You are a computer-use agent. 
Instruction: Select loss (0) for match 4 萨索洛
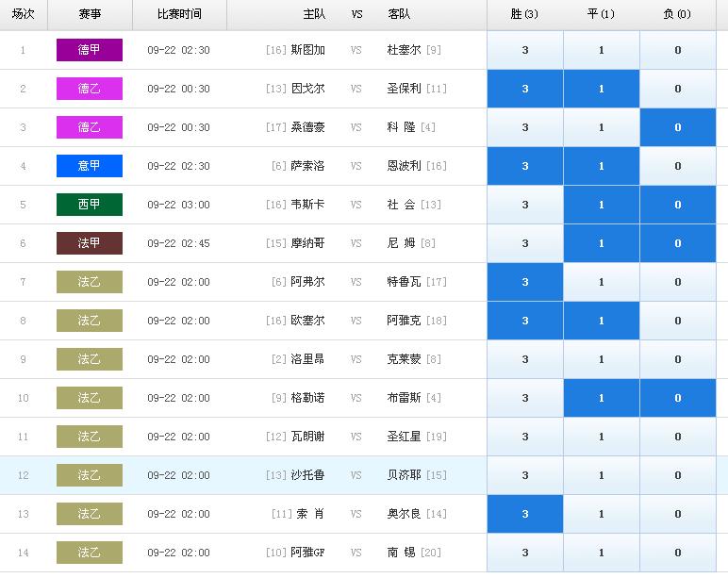[677, 166]
